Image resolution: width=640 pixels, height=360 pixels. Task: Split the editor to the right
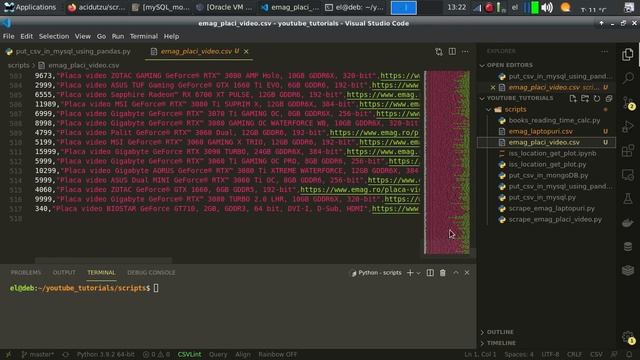[452, 51]
